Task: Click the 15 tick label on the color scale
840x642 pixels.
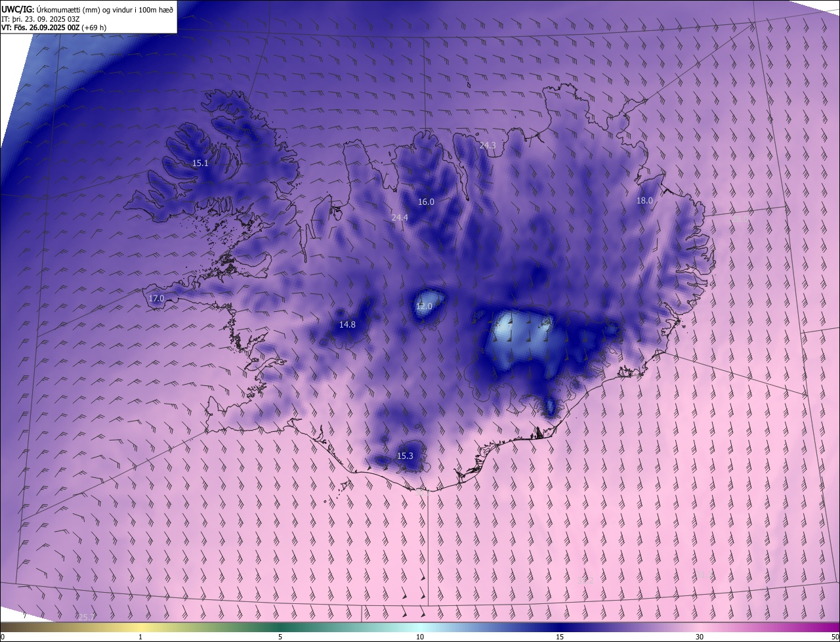Action: coord(560,637)
